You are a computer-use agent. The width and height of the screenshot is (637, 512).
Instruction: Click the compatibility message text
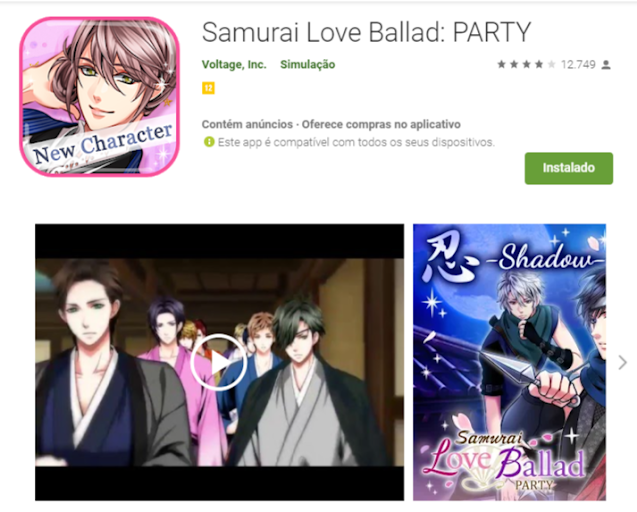click(x=356, y=143)
